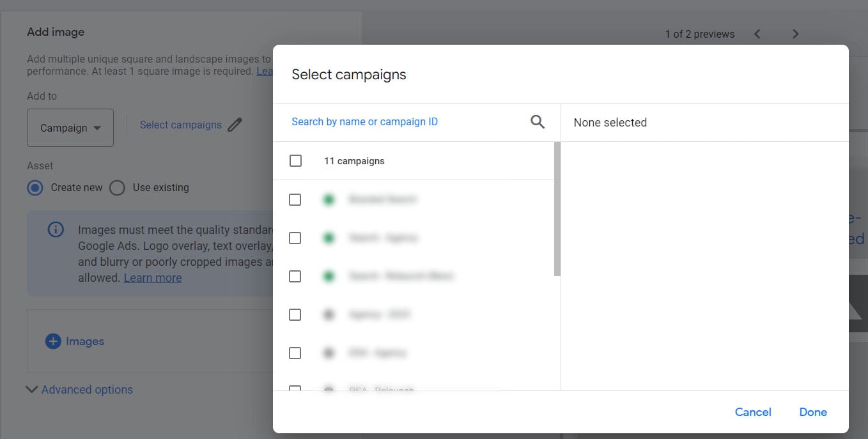This screenshot has width=868, height=439.
Task: Open the 'Learn more' link in image notice
Action: 153,278
